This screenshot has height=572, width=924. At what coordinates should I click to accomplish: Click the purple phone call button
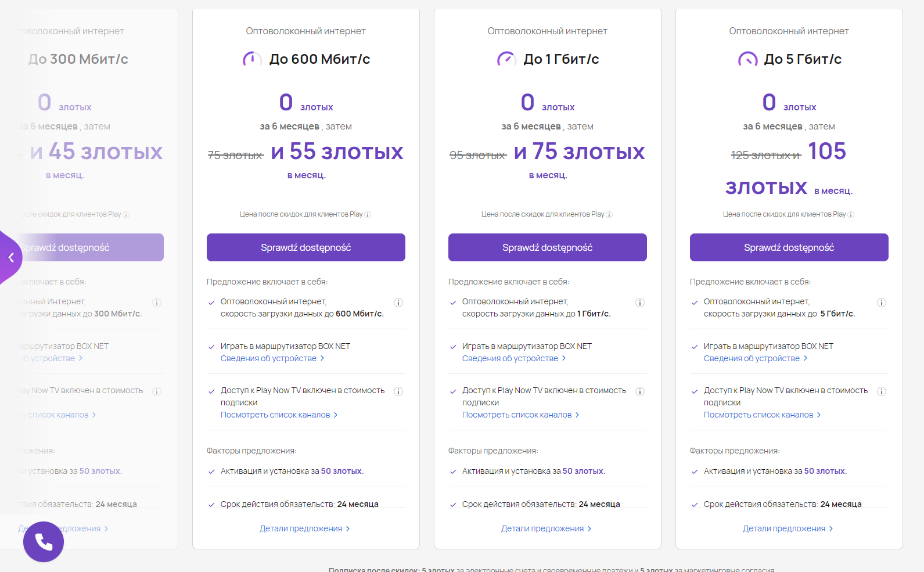coord(44,541)
